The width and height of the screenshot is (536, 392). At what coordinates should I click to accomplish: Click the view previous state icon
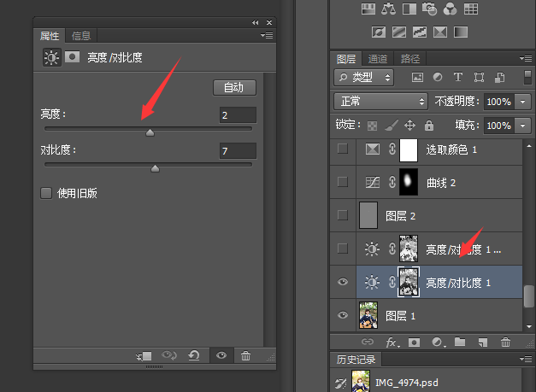[x=169, y=356]
